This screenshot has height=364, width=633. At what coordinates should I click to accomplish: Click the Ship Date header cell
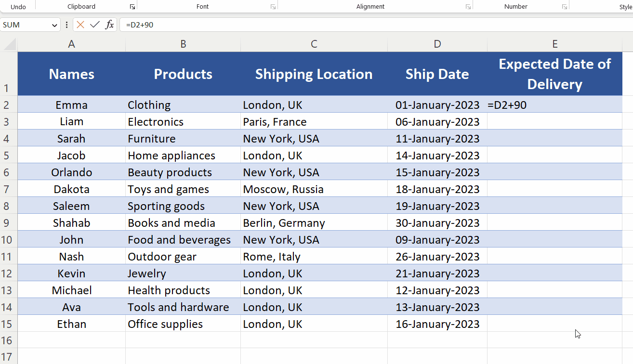[437, 74]
